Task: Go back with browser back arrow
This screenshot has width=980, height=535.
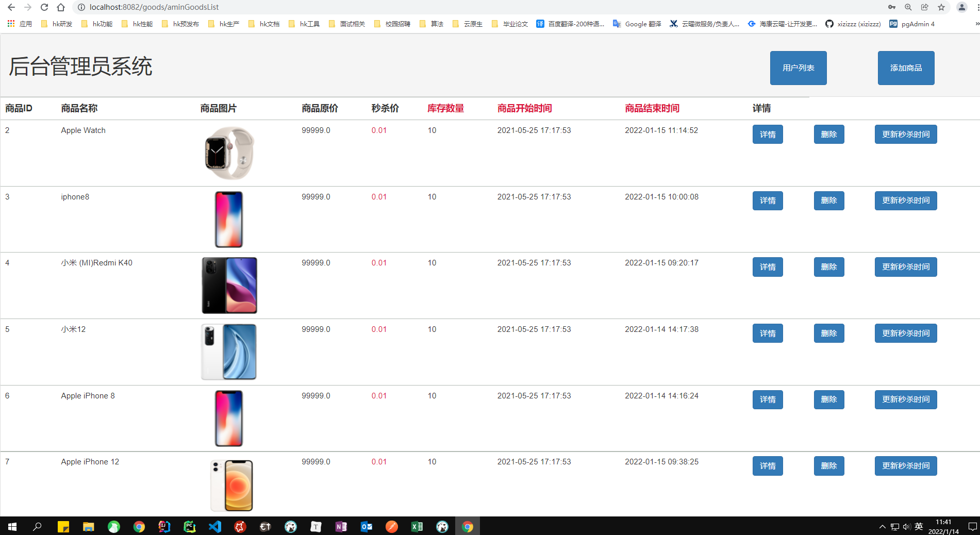Action: click(11, 7)
